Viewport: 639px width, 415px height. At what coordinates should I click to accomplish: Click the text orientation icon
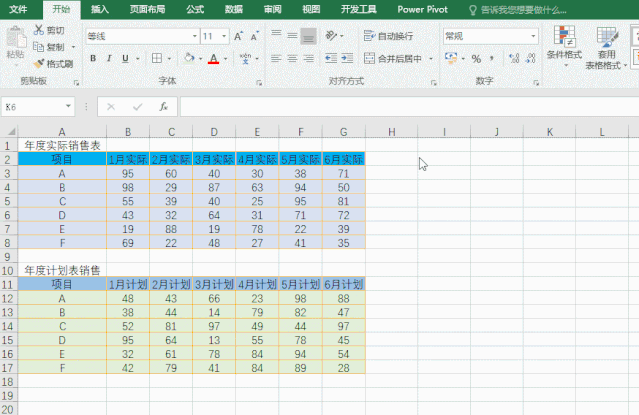331,36
